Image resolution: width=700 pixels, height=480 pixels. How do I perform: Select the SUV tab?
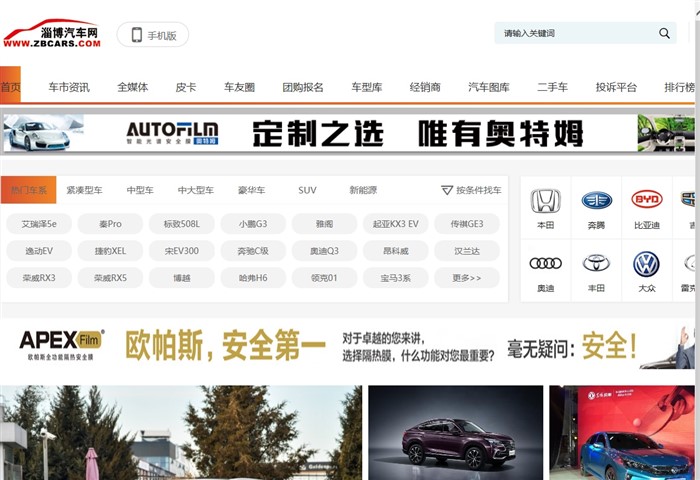point(307,190)
